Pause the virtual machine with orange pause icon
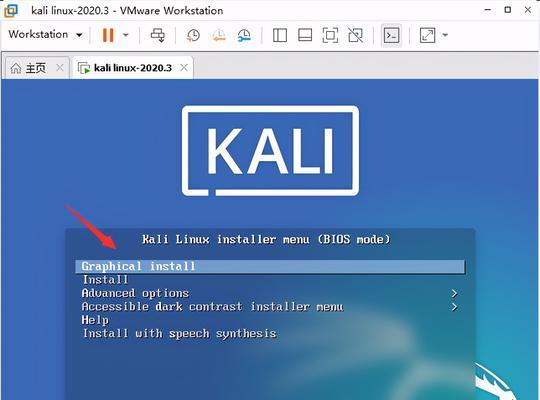The height and width of the screenshot is (400, 540). tap(108, 35)
